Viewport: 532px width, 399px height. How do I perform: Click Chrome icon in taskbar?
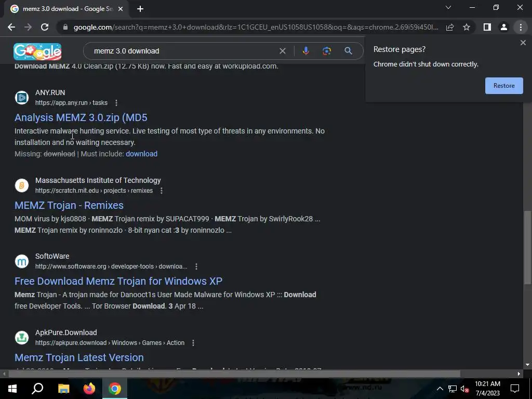tap(115, 389)
